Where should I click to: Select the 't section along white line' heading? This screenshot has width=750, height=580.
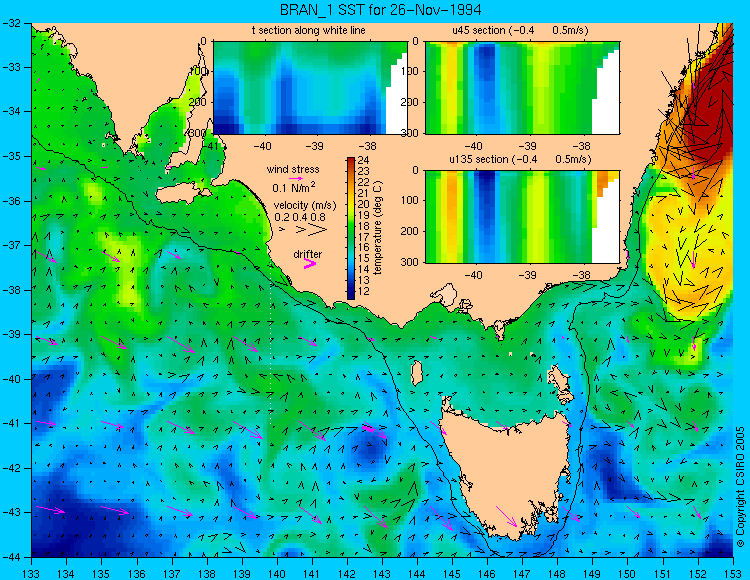point(309,30)
